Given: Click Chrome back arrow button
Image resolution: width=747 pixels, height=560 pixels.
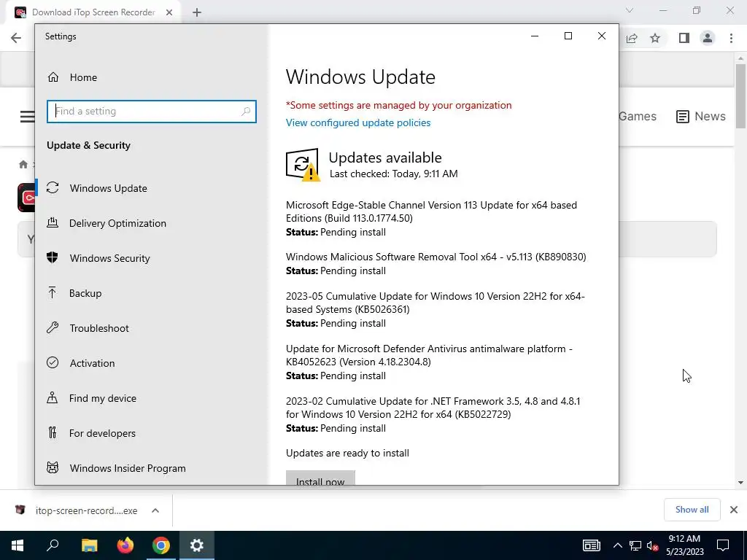Looking at the screenshot, I should tap(16, 38).
